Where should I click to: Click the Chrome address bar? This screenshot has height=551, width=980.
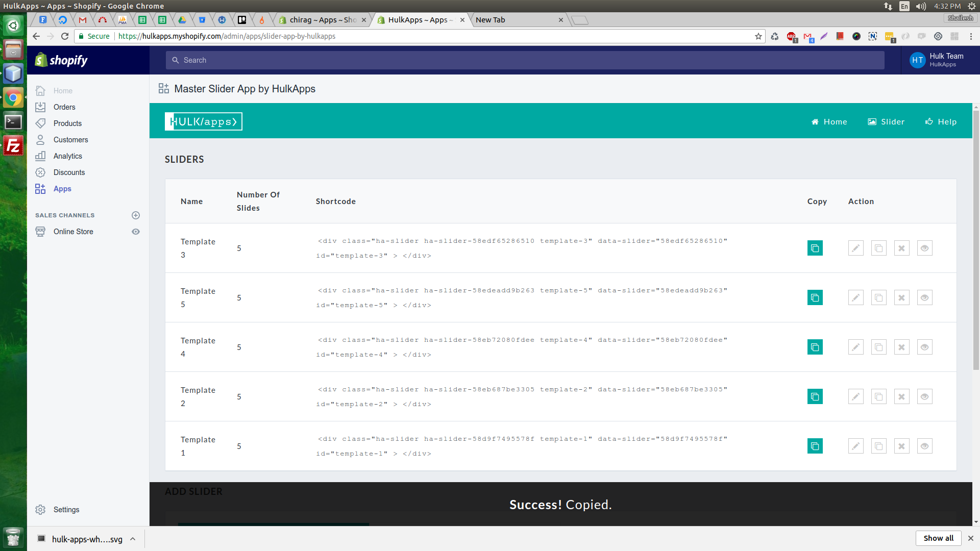point(419,36)
